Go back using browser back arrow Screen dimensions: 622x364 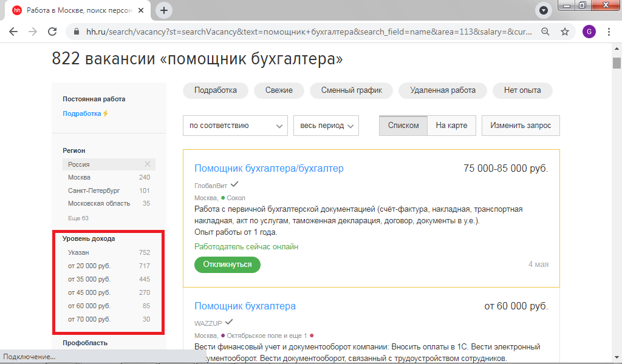(x=13, y=32)
